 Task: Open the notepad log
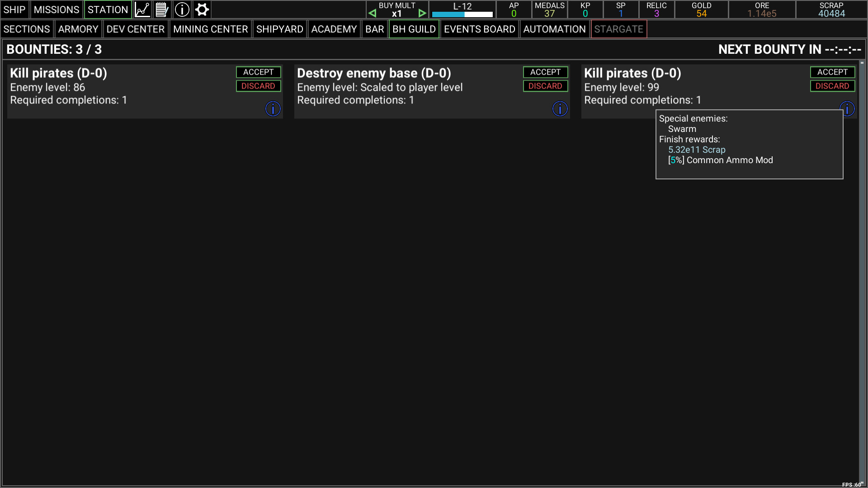coord(162,9)
